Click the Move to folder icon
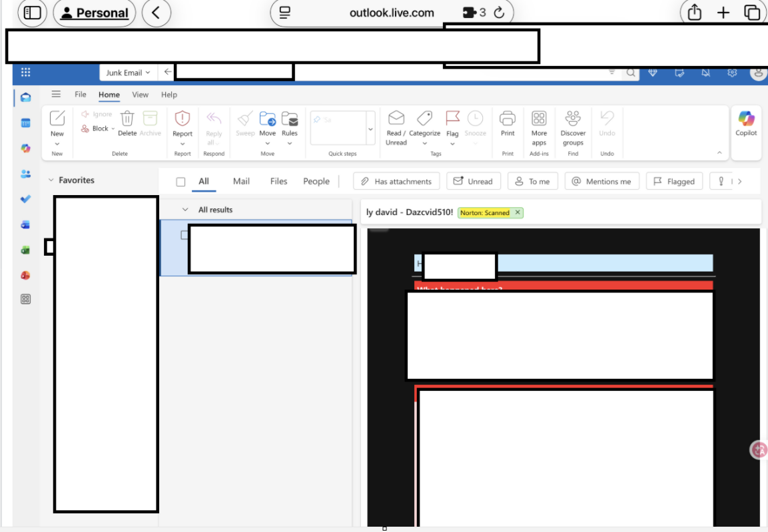Viewport: 768px width, 532px height. pos(267,119)
